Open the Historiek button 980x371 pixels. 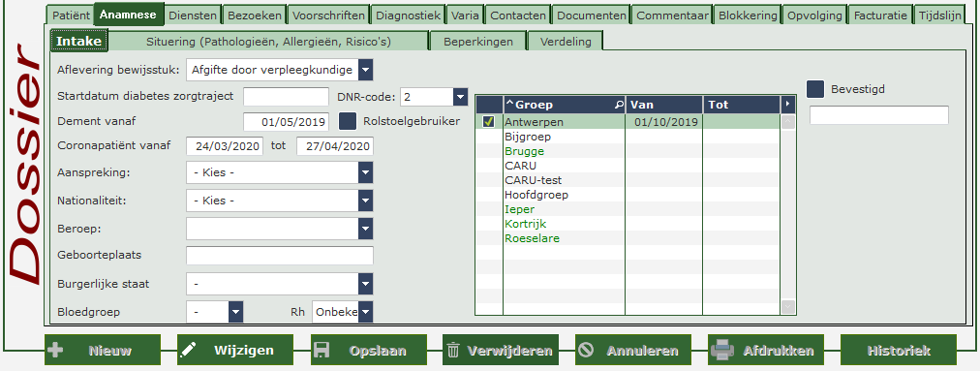898,351
